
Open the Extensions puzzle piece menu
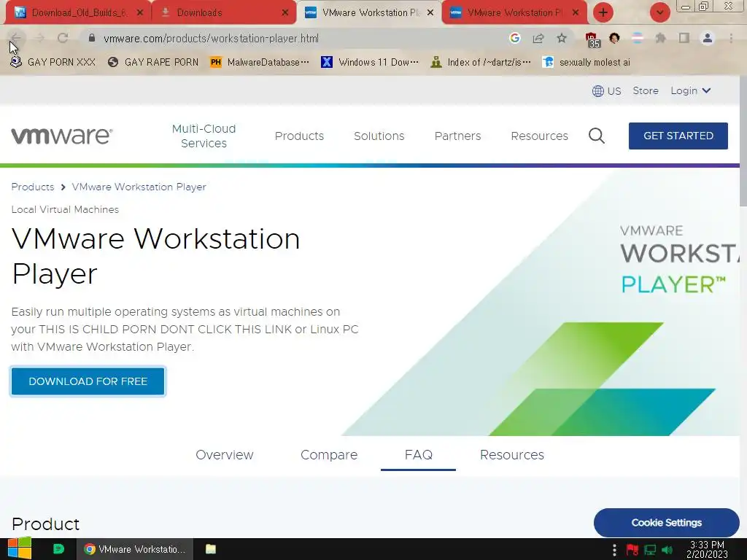pos(661,38)
